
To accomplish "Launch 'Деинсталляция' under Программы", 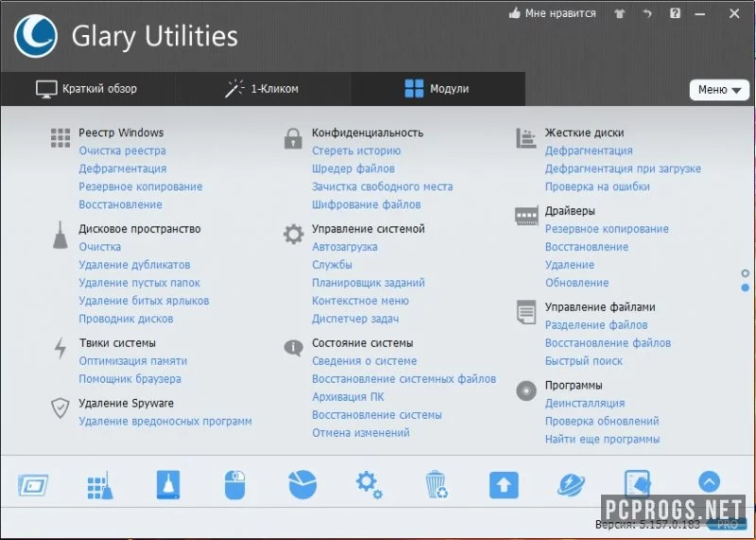I will [585, 404].
